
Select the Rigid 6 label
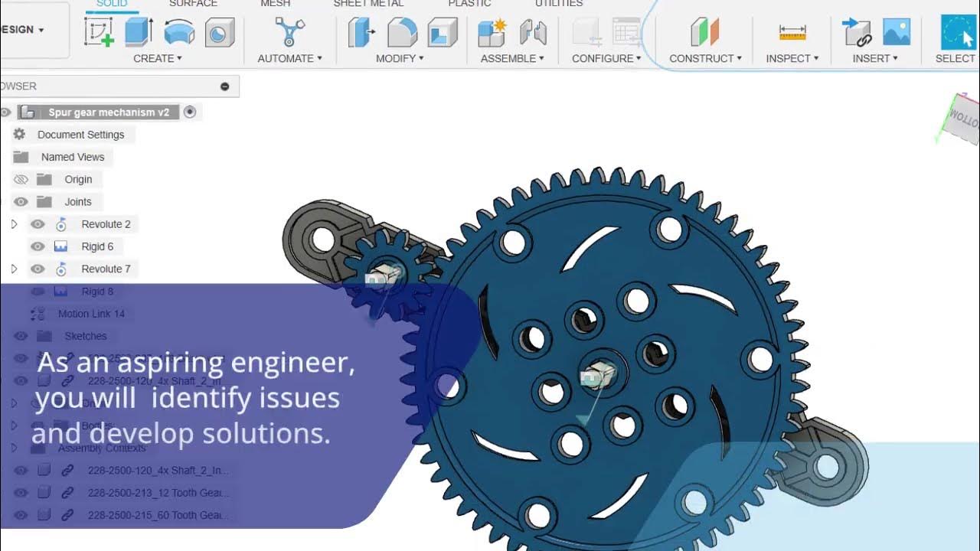(x=97, y=246)
